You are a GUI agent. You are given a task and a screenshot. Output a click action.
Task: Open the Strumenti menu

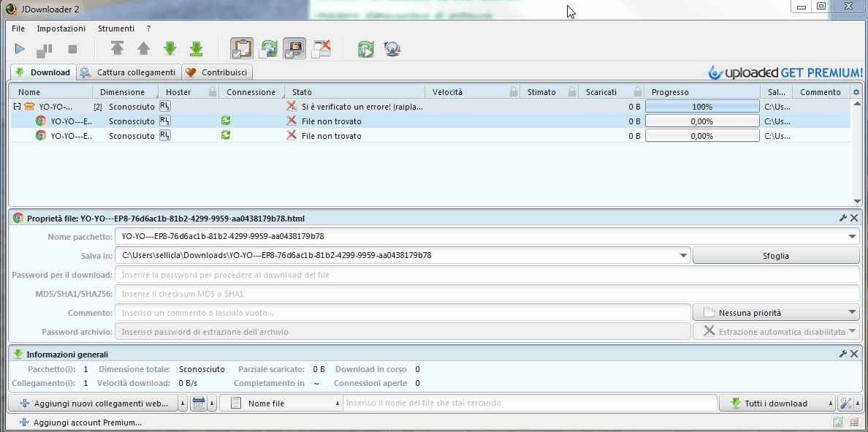point(115,29)
